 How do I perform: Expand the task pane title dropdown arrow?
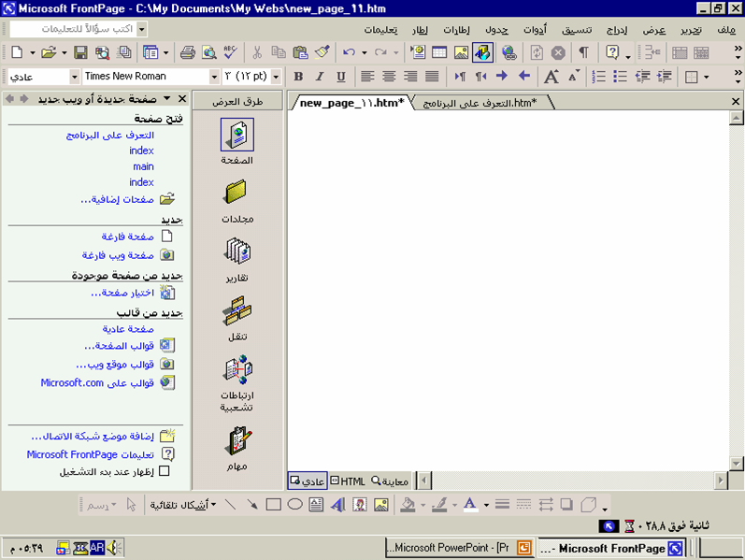[x=166, y=98]
